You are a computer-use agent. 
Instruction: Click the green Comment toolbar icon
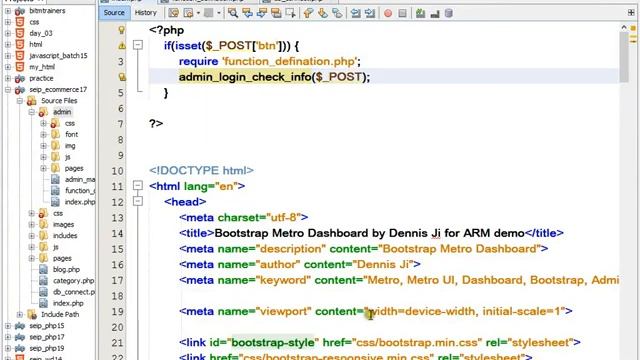tap(420, 13)
